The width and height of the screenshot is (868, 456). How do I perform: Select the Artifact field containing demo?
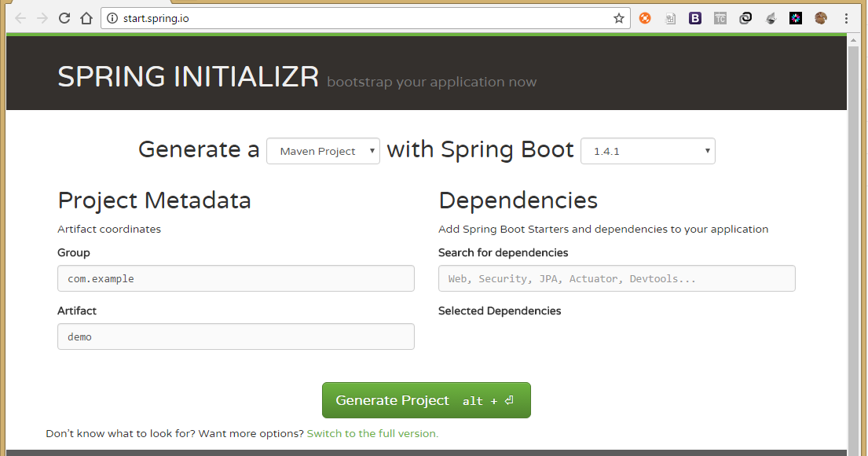pos(236,336)
